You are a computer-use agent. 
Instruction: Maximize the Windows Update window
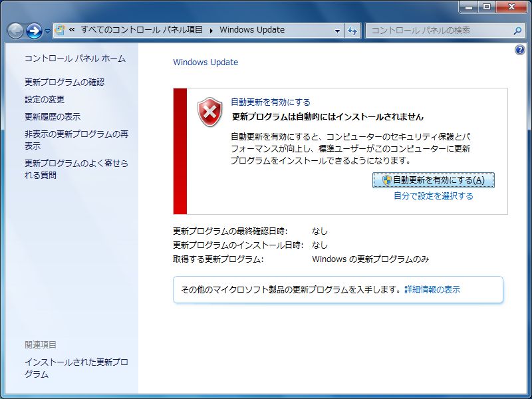487,7
